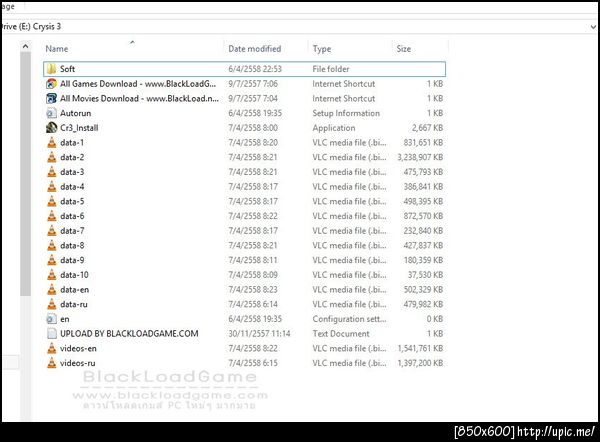Click the 'File folder' type of Soft

[x=331, y=69]
